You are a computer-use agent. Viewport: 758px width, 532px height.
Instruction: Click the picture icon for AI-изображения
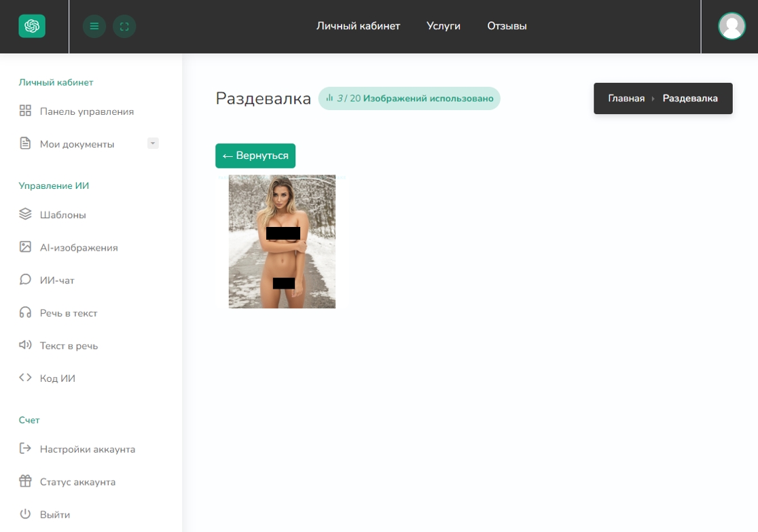coord(25,247)
